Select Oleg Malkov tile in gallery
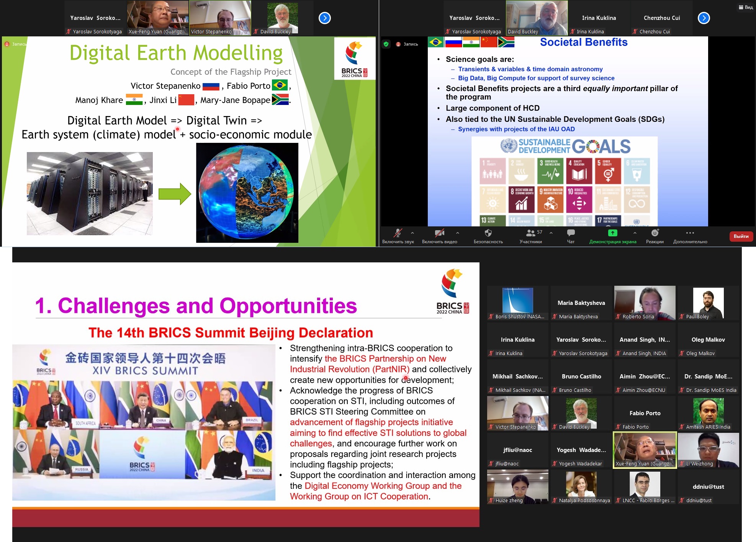 (x=709, y=339)
